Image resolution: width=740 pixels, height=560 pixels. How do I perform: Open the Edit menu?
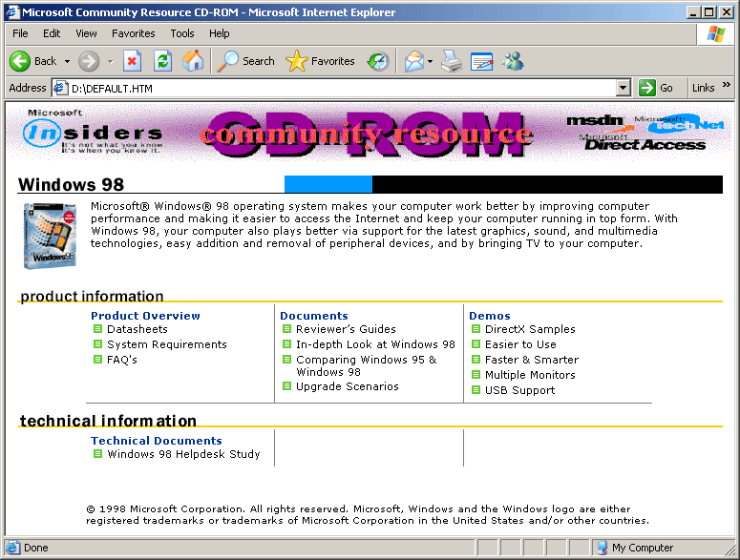(52, 33)
